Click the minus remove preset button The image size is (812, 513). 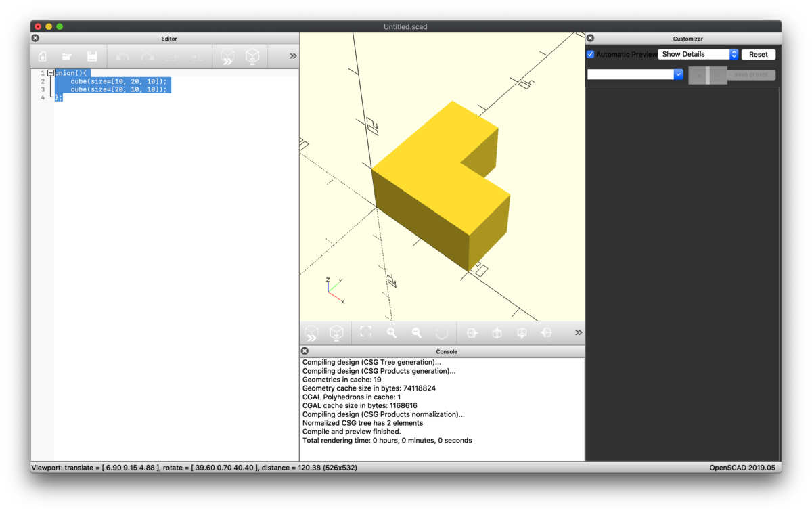(717, 75)
